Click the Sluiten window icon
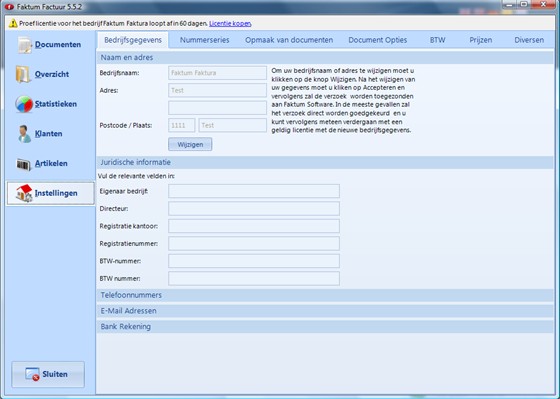The height and width of the screenshot is (399, 560). pyautogui.click(x=32, y=374)
